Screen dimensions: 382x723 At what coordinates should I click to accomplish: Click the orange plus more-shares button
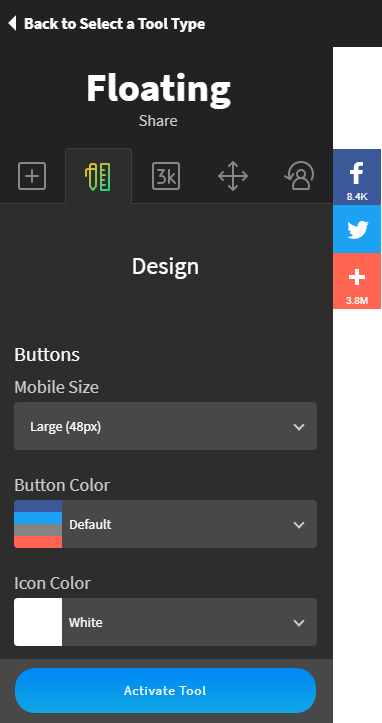pyautogui.click(x=357, y=281)
